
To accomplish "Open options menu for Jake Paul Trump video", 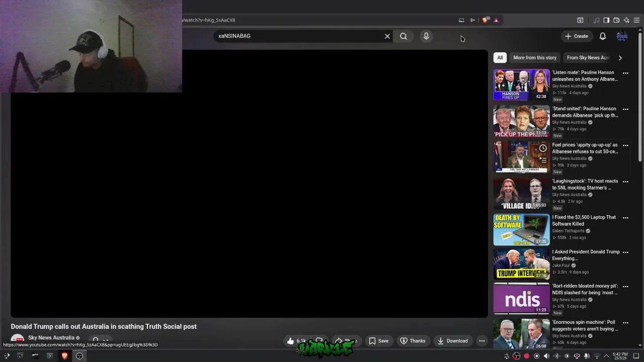I will tap(625, 252).
